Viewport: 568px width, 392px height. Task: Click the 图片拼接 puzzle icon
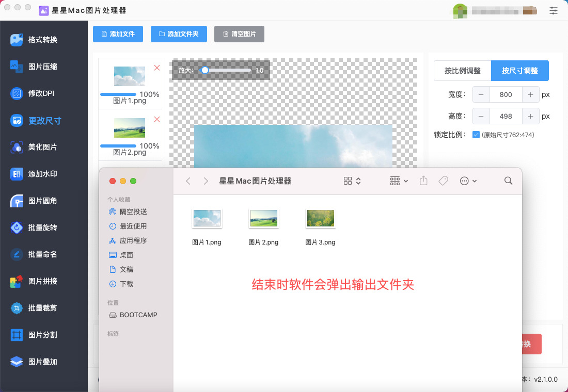coord(17,281)
